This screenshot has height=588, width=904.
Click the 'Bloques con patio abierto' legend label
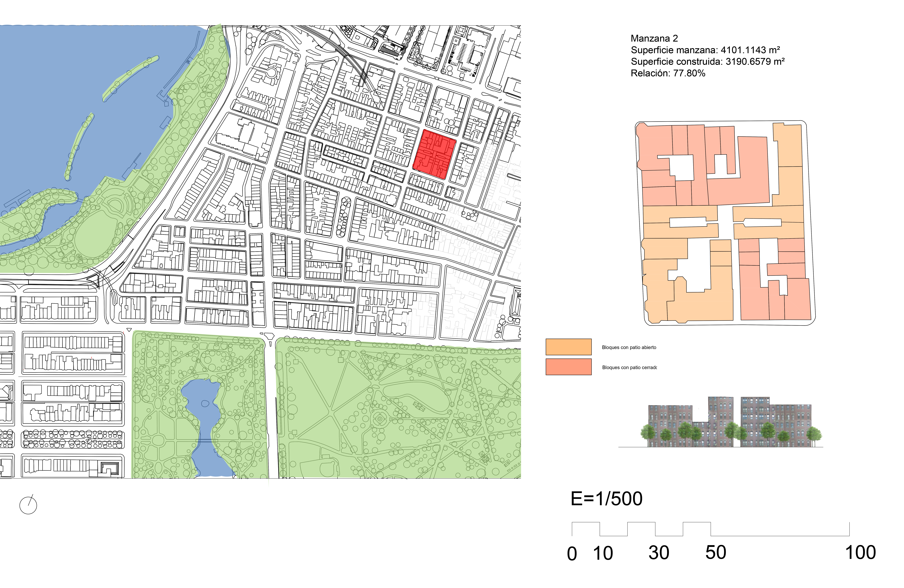tap(629, 348)
